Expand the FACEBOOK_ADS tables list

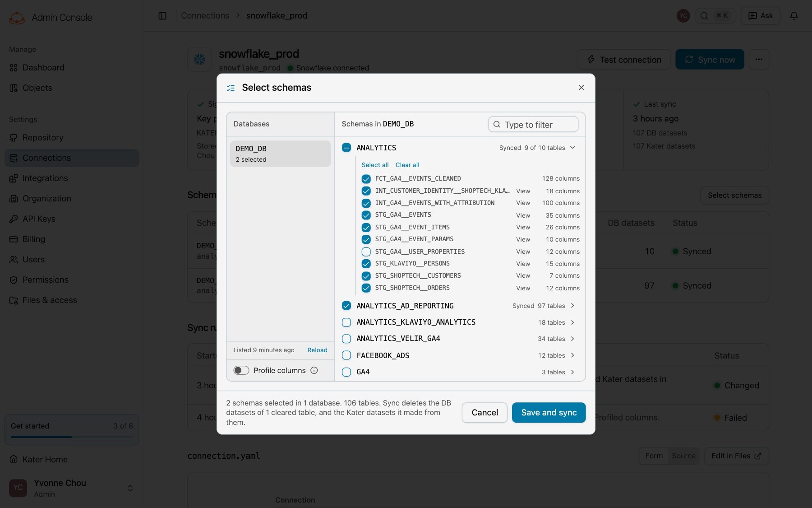tap(572, 355)
